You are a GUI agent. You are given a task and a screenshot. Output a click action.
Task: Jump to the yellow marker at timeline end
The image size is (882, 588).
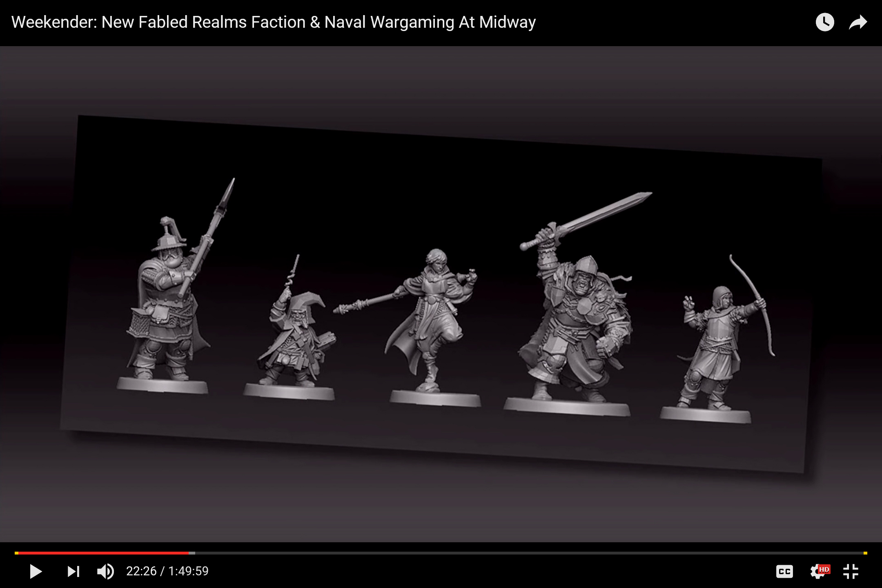pyautogui.click(x=865, y=553)
